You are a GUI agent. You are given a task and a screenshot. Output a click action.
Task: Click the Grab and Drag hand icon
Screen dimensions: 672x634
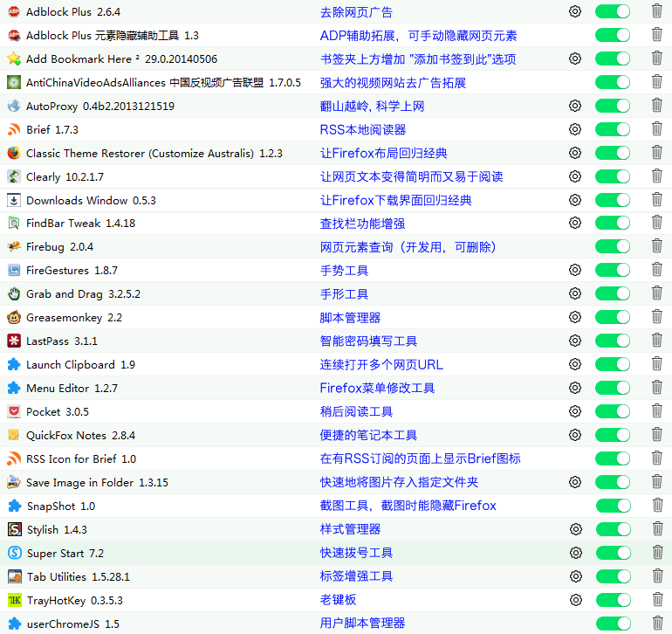click(x=14, y=293)
